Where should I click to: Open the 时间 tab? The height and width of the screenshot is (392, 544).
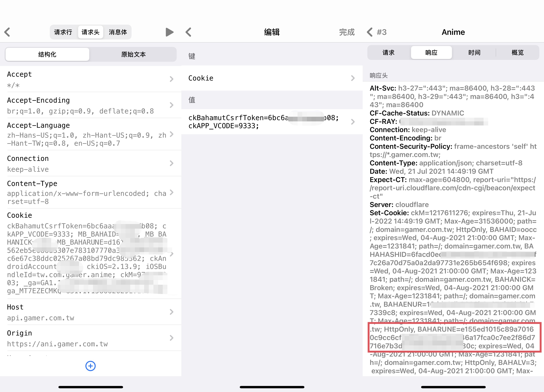point(474,52)
